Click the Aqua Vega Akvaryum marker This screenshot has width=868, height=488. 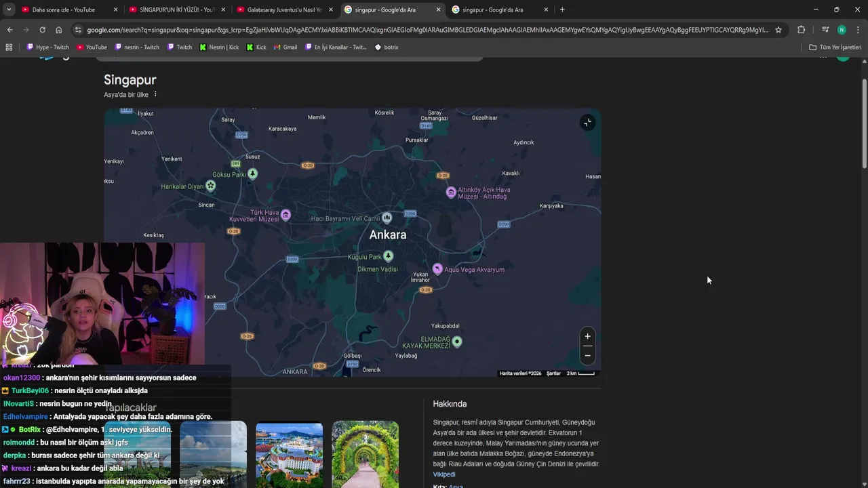pos(437,269)
